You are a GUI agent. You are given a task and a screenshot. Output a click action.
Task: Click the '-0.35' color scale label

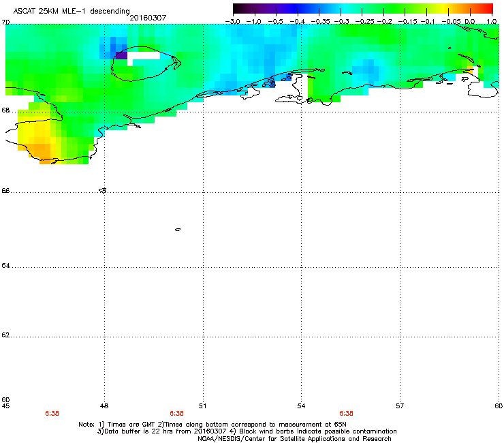point(320,21)
